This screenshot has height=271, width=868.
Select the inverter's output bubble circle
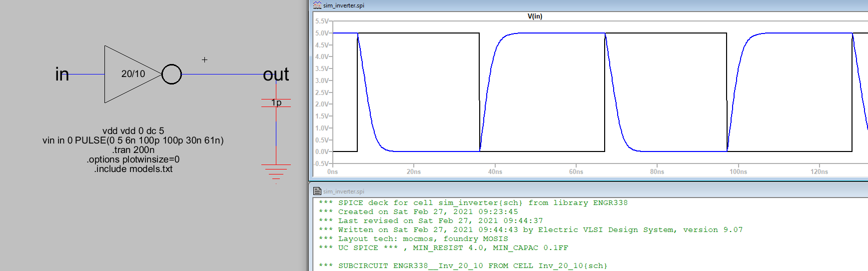point(171,74)
